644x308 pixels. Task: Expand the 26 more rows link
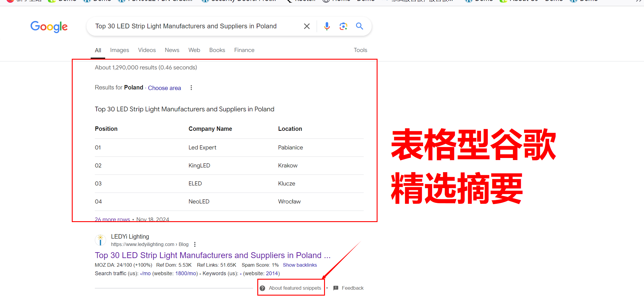click(x=112, y=219)
